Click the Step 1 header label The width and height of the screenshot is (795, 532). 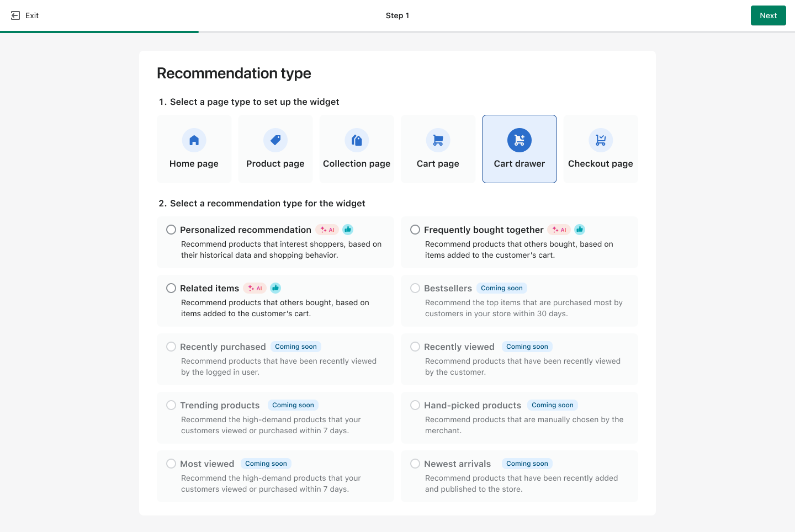coord(397,15)
